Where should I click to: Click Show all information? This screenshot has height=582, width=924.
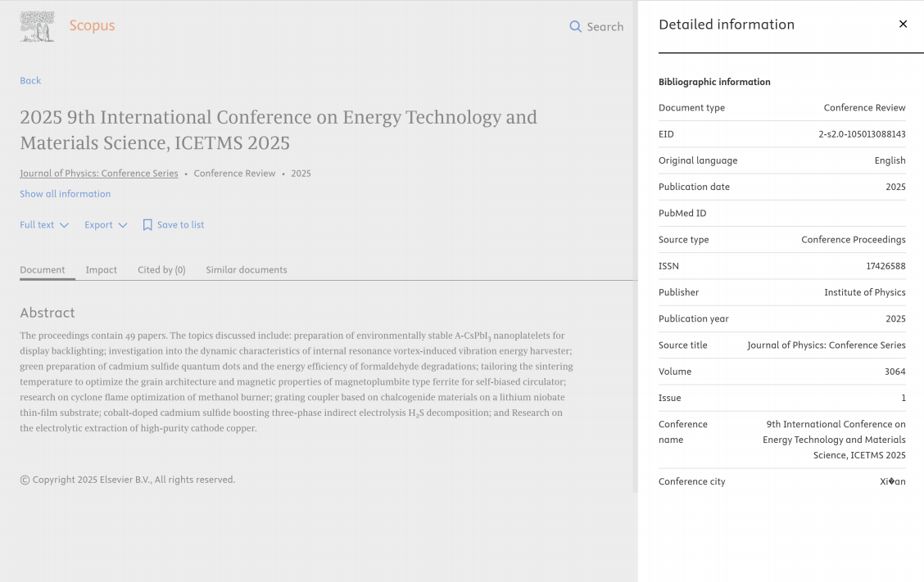point(66,194)
